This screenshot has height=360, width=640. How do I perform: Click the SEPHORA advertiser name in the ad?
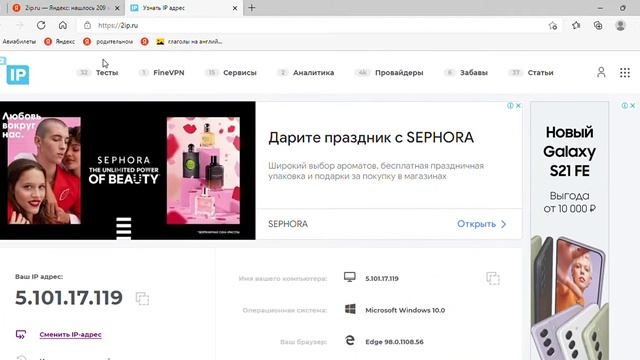pos(288,224)
